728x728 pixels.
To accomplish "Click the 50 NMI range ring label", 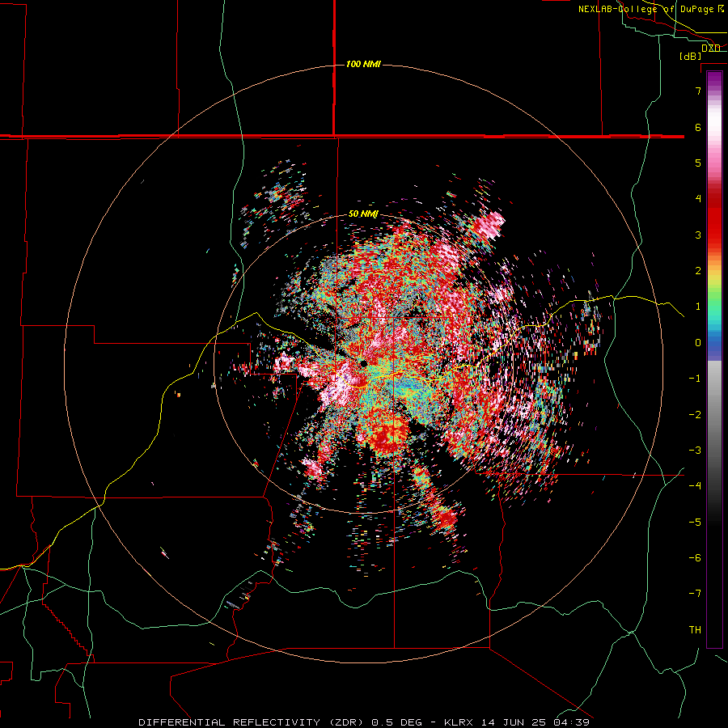I will (x=363, y=214).
